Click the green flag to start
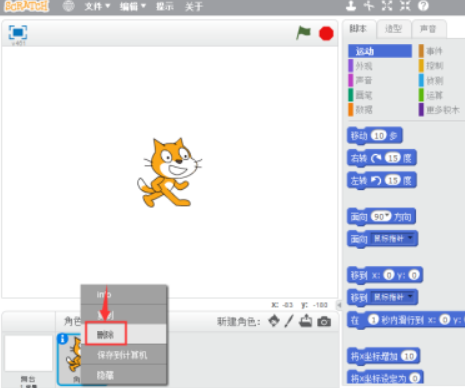The width and height of the screenshot is (465, 388). click(303, 33)
